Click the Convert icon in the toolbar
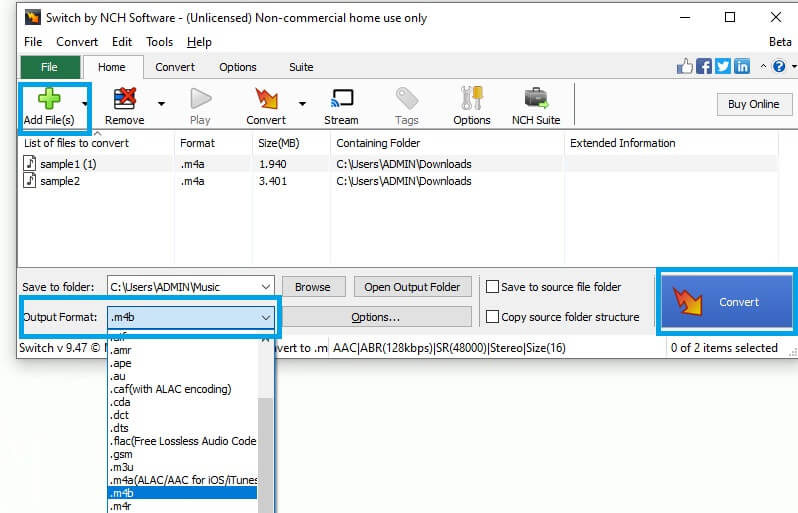The image size is (798, 513). [x=265, y=99]
